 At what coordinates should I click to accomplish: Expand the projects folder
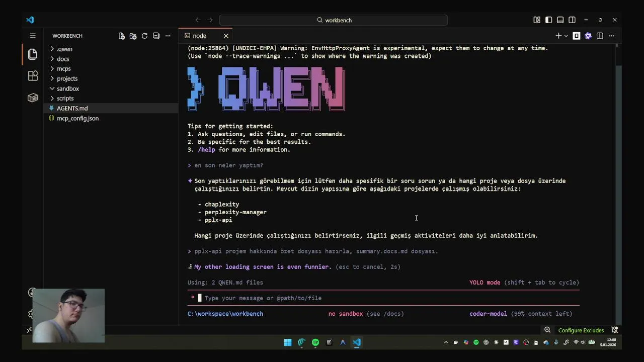click(67, 78)
